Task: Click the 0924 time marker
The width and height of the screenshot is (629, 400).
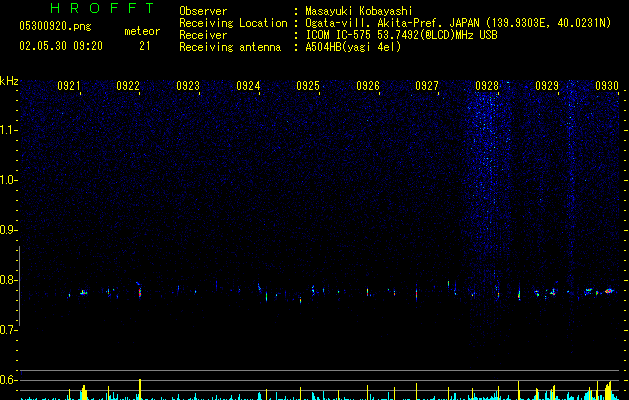Action: (248, 85)
